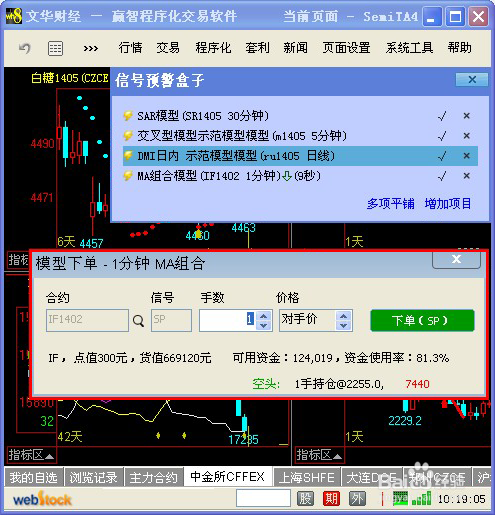
Task: Expand the >>> more toolbar items
Action: pos(91,49)
